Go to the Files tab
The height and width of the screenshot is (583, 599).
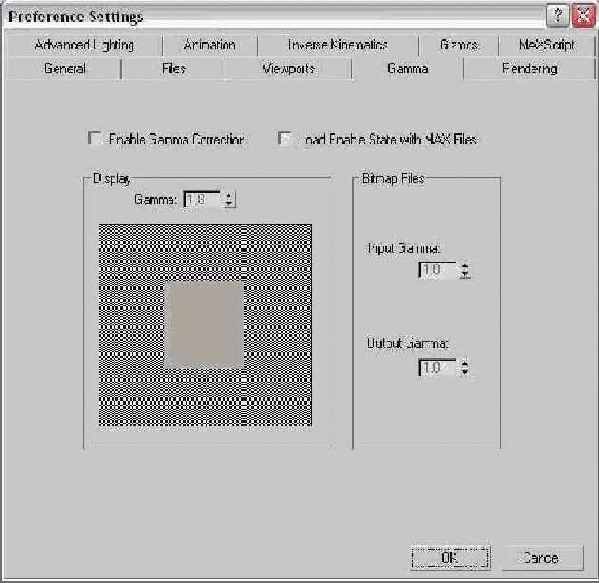click(174, 69)
